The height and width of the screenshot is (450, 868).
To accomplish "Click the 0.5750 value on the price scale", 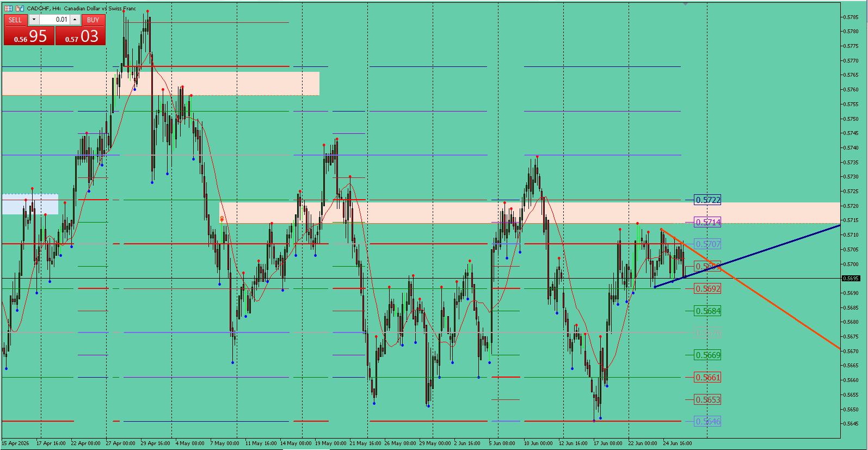I will 851,119.
